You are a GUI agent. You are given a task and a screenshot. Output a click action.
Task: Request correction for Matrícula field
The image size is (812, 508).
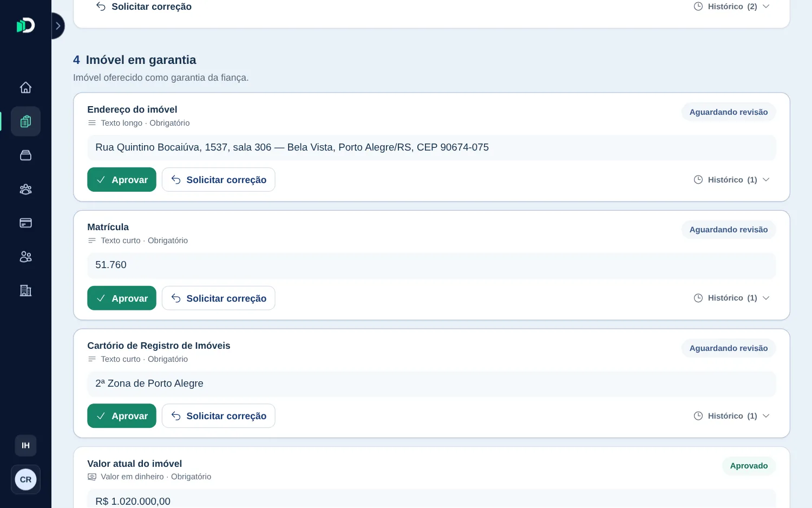click(219, 298)
